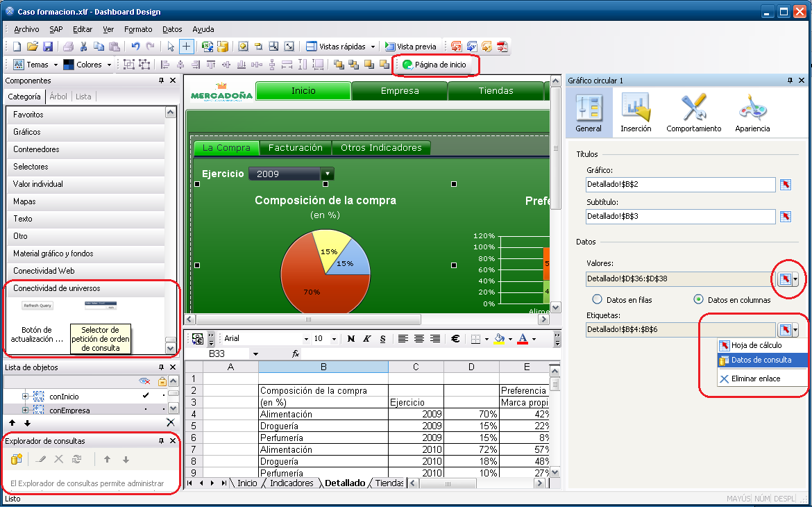The height and width of the screenshot is (507, 812).
Task: Switch to the Indicadores sheet tab
Action: pyautogui.click(x=291, y=483)
